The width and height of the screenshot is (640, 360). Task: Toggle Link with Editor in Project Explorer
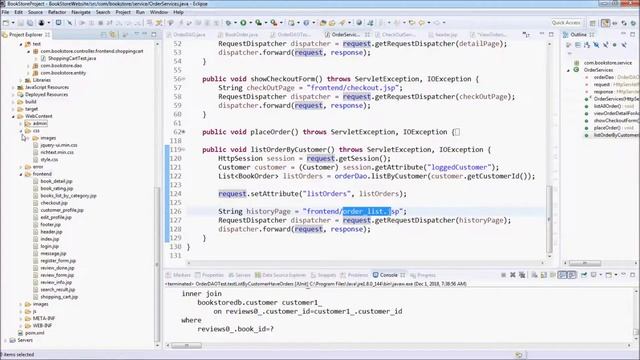click(x=113, y=35)
